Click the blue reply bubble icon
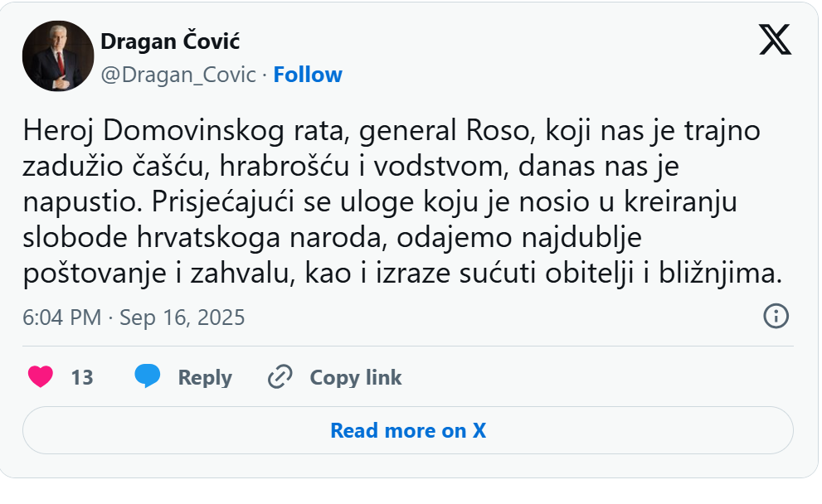 click(x=148, y=377)
